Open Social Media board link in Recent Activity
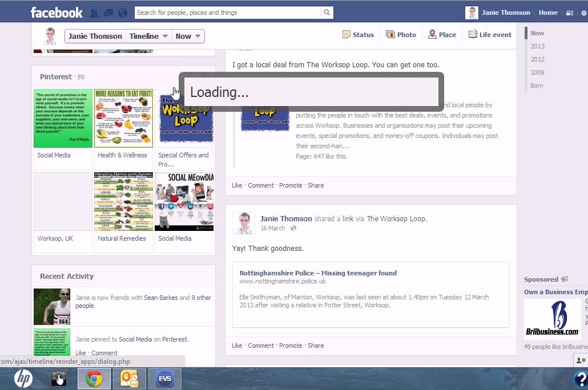 click(x=135, y=339)
